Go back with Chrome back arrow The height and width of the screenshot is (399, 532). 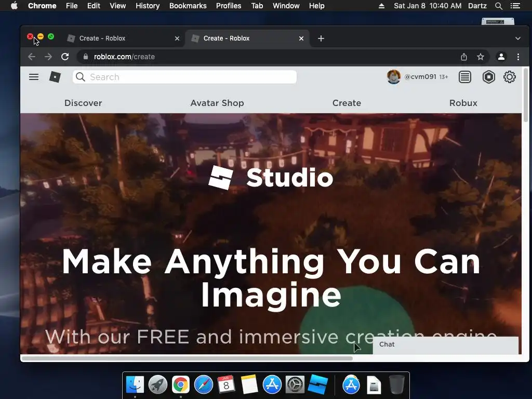tap(32, 57)
